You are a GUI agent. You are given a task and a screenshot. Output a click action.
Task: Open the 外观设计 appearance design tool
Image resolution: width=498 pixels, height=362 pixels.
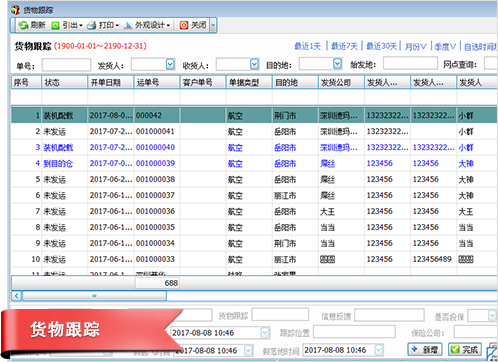click(147, 25)
